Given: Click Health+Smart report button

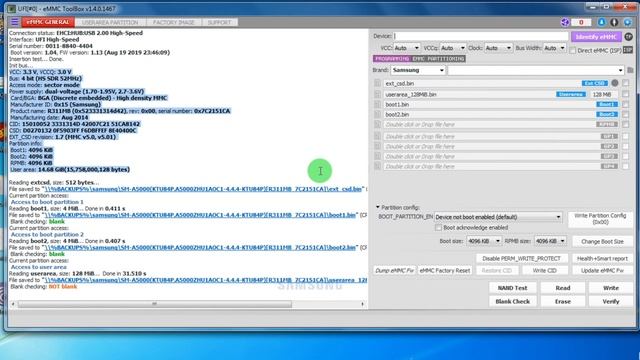Looking at the screenshot, I should click(602, 258).
